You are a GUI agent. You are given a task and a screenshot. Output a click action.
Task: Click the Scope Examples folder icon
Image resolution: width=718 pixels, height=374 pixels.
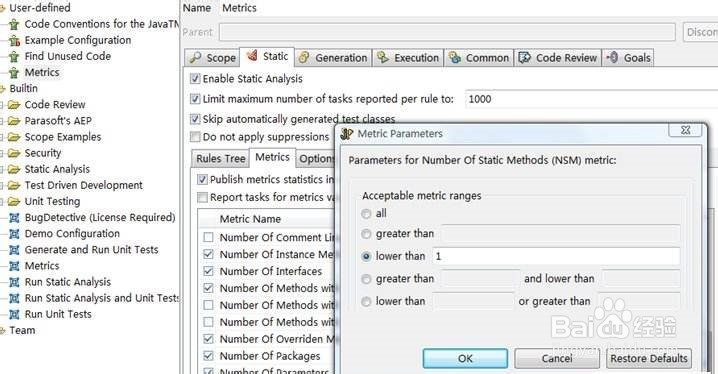pos(14,137)
